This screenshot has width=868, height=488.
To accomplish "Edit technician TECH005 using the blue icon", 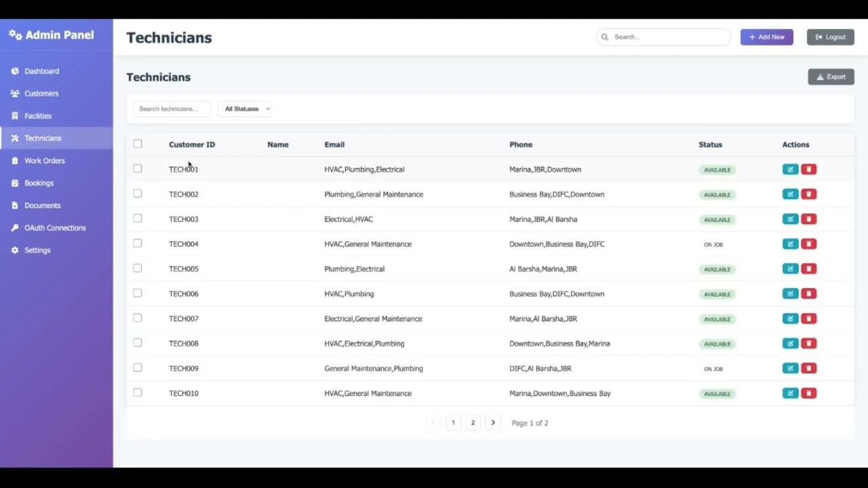I will 790,268.
